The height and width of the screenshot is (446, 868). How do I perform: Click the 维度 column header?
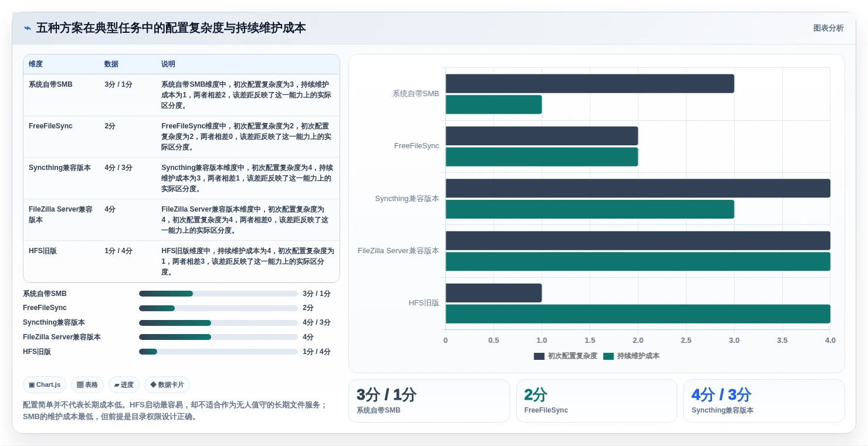click(36, 64)
